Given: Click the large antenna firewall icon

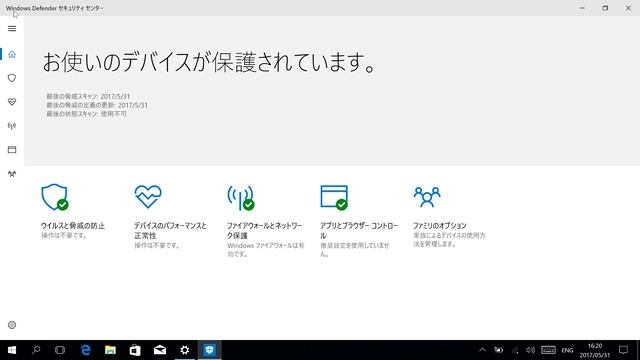Looking at the screenshot, I should point(241,198).
